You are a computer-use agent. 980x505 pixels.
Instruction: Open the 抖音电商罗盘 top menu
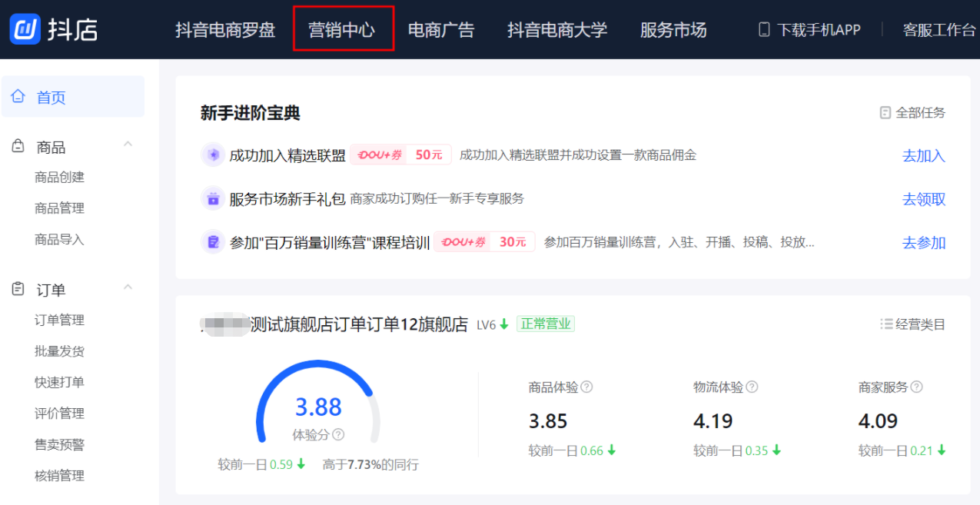[x=225, y=30]
